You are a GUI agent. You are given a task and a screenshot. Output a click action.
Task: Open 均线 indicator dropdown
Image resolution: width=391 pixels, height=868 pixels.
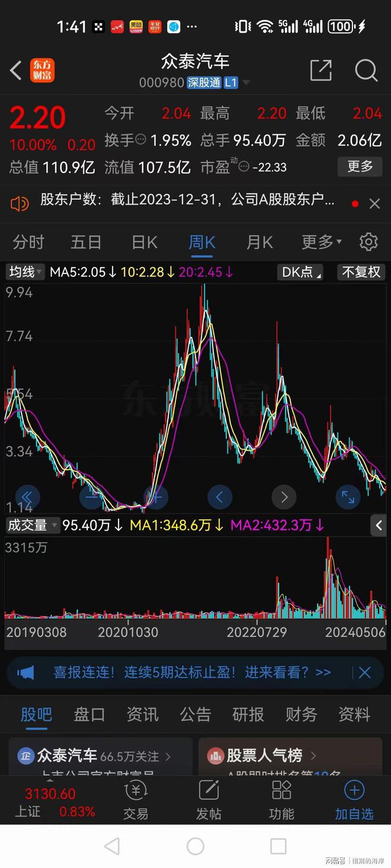point(25,272)
